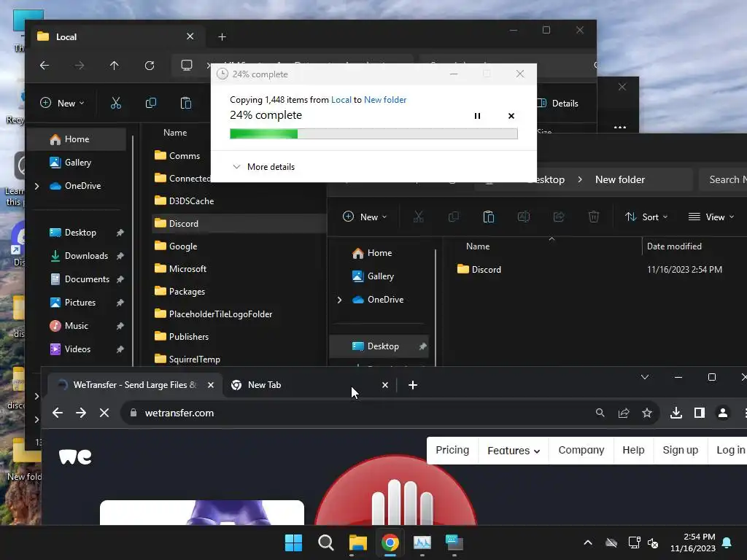Viewport: 747px width, 560px height.
Task: Select Discord folder in Local window
Action: pyautogui.click(x=239, y=223)
